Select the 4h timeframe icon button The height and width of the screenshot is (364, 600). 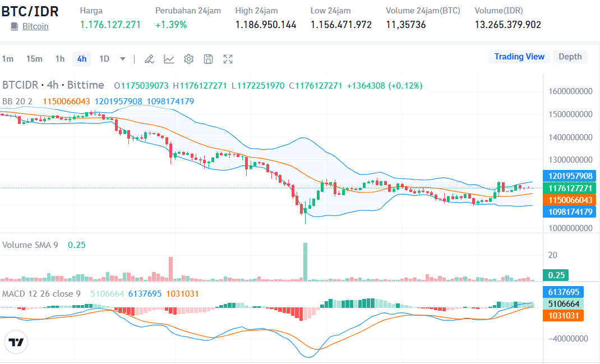point(81,58)
